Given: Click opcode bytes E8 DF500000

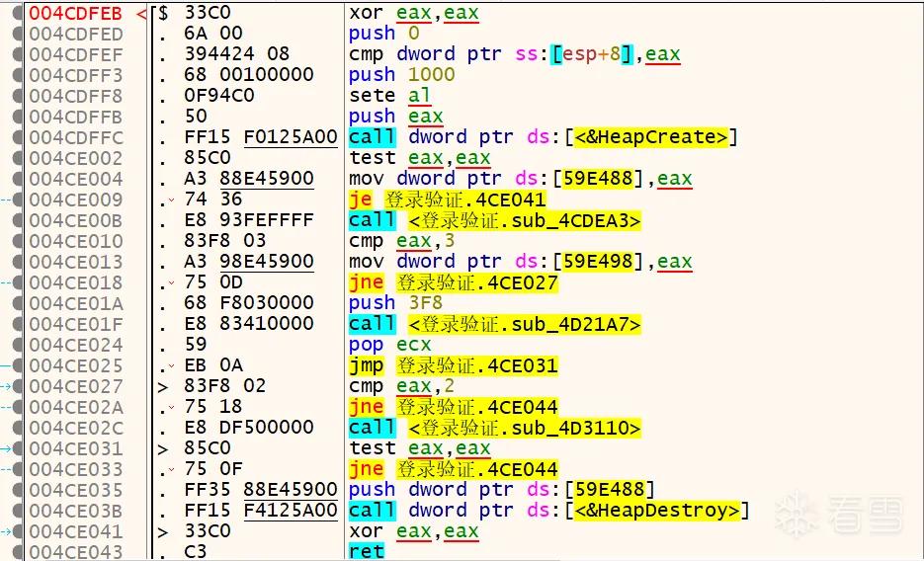Looking at the screenshot, I should click(x=249, y=427).
